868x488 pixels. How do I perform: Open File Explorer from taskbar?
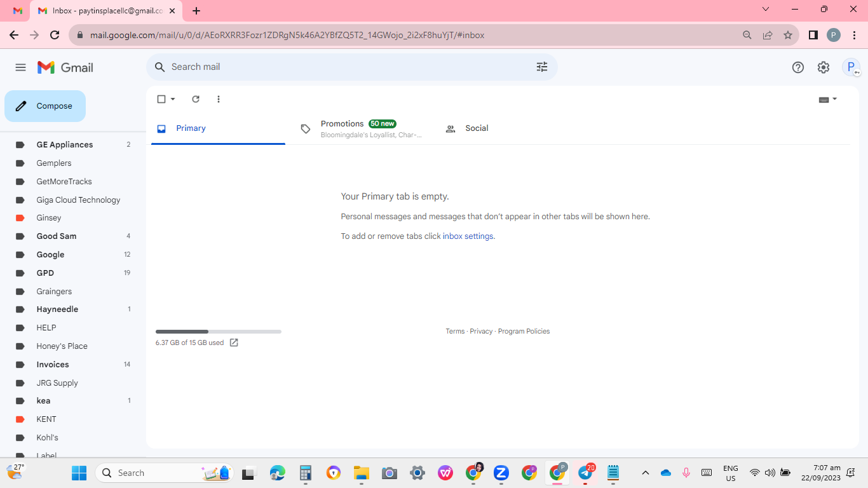point(362,473)
